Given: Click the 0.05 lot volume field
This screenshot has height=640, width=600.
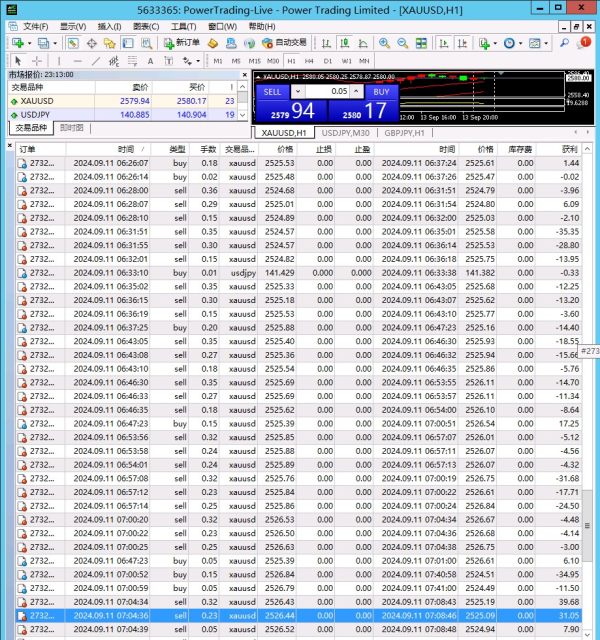Looking at the screenshot, I should coord(327,91).
